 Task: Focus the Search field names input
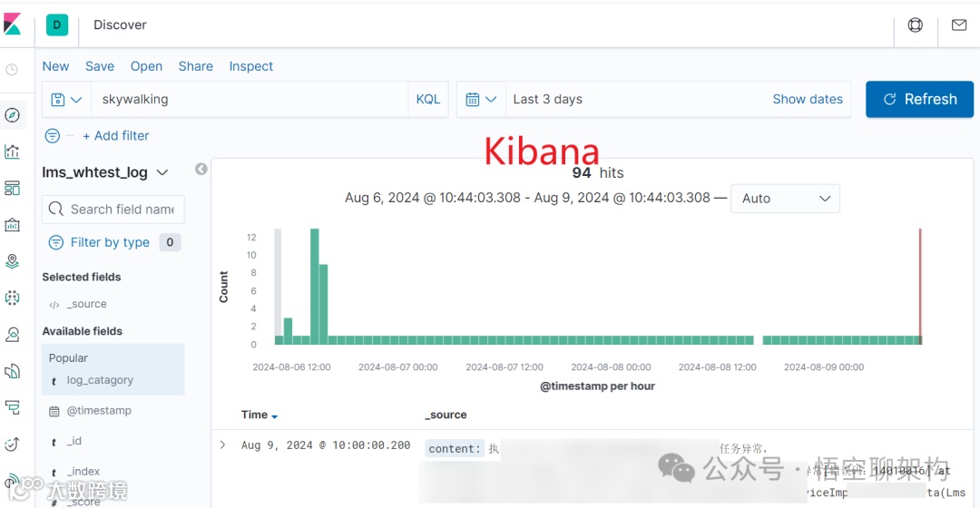click(113, 210)
